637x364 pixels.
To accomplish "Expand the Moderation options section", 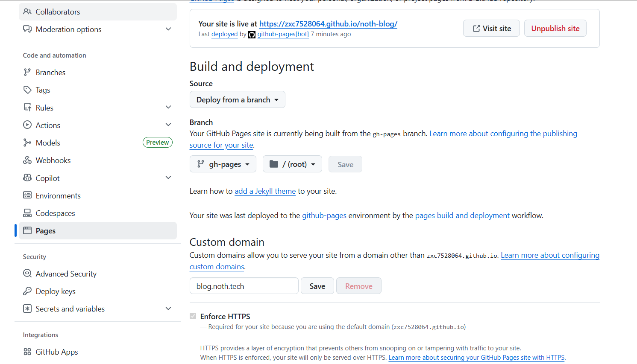I will (x=168, y=29).
